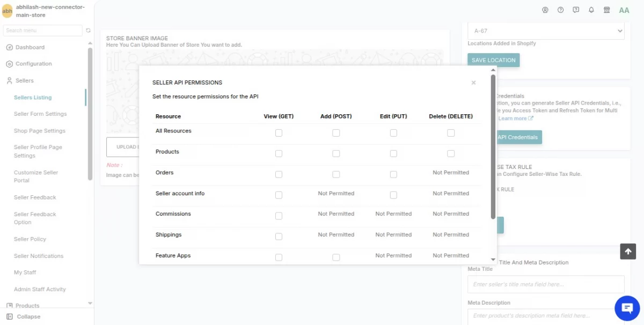The width and height of the screenshot is (644, 325).
Task: Click the Dashboard gauge icon
Action: 9,47
